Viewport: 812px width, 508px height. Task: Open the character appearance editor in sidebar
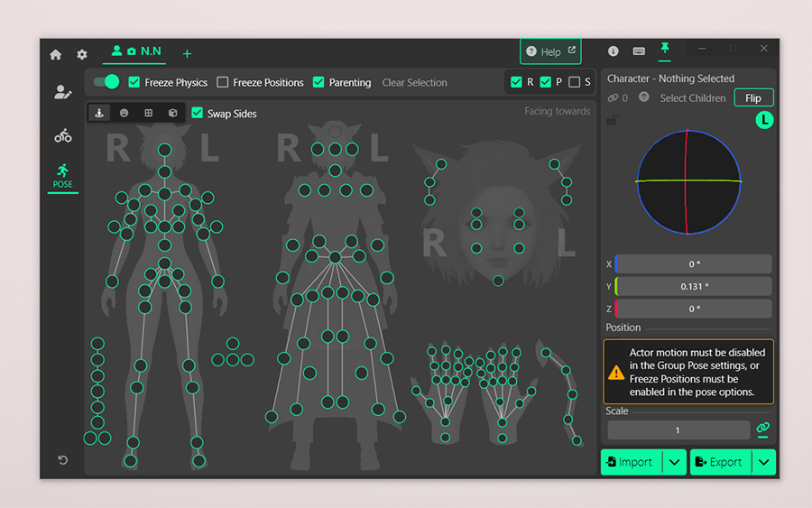point(62,92)
